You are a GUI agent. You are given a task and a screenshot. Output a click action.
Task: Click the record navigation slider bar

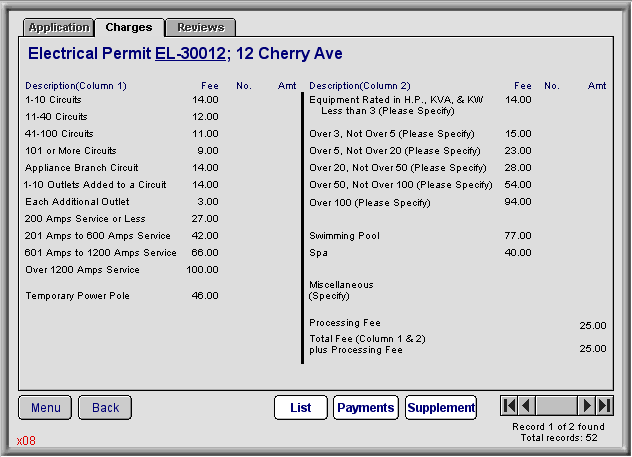(x=557, y=405)
